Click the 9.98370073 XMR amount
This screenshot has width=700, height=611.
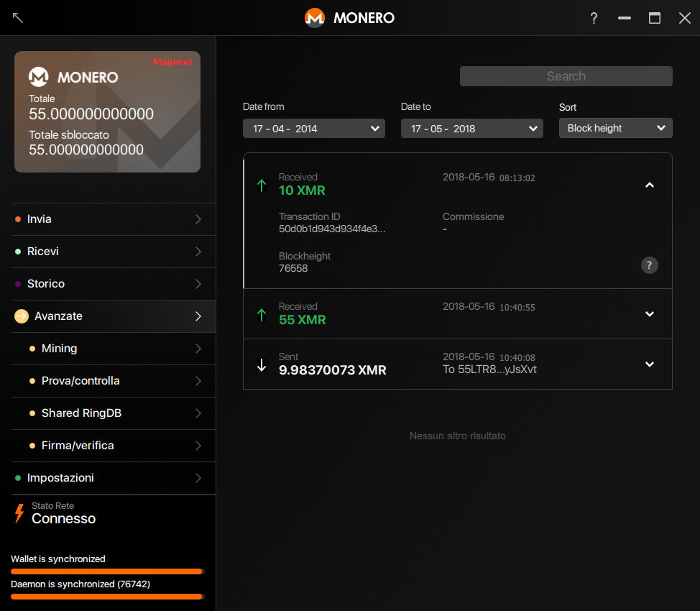click(x=333, y=370)
